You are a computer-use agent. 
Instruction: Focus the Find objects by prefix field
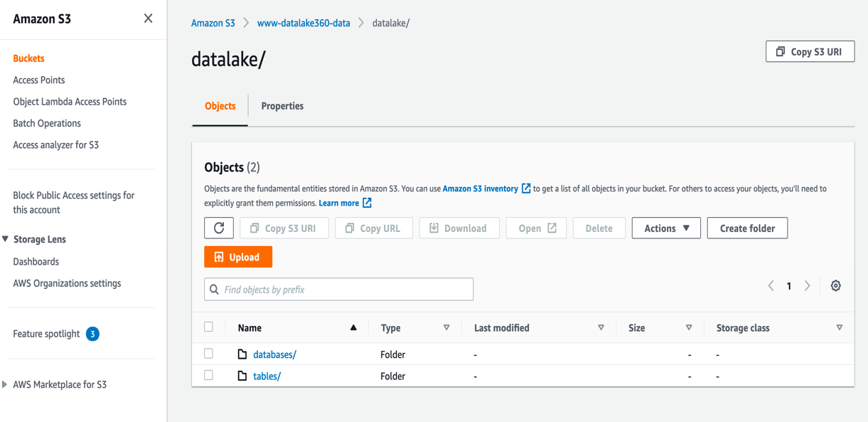346,290
